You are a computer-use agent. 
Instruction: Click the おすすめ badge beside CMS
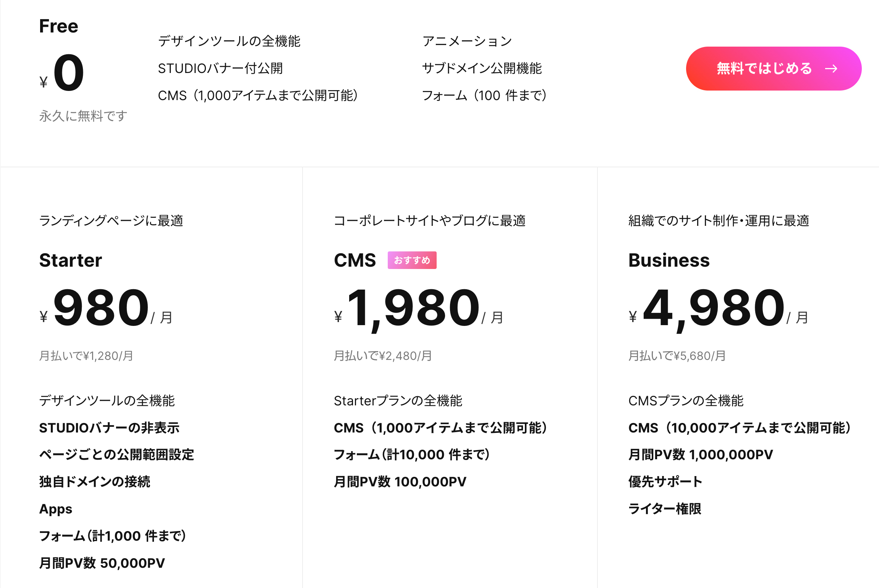point(412,260)
